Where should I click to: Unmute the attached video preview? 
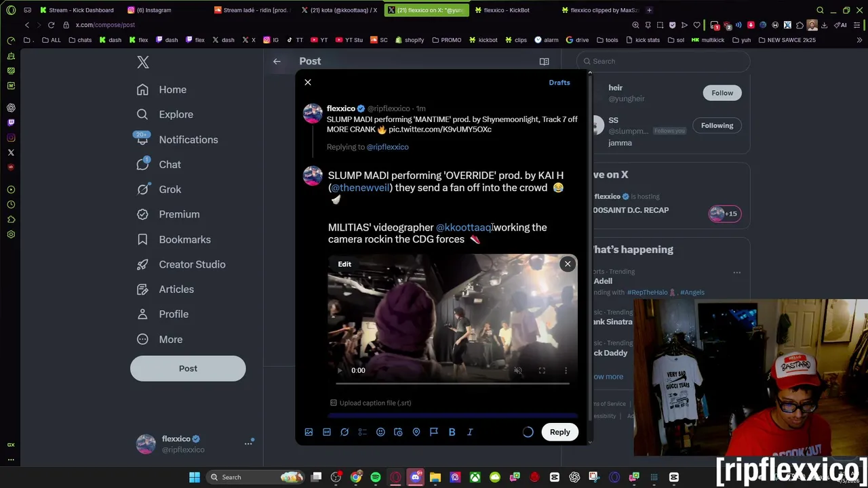coord(518,370)
